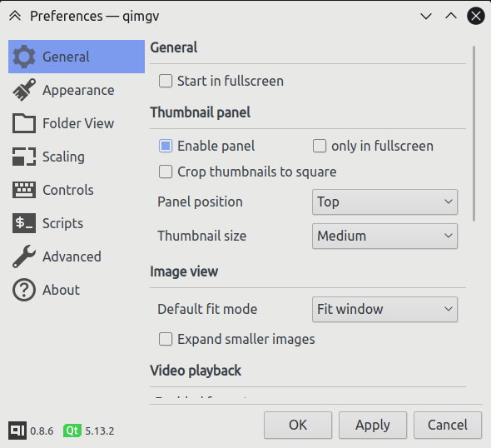Click the question mark About icon

tap(24, 290)
